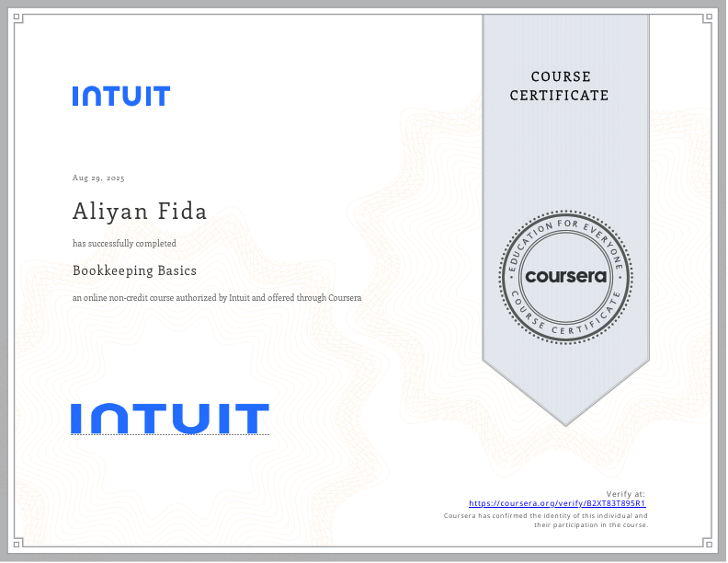Open the coursera.org verify link
The height and width of the screenshot is (563, 728).
pos(557,503)
